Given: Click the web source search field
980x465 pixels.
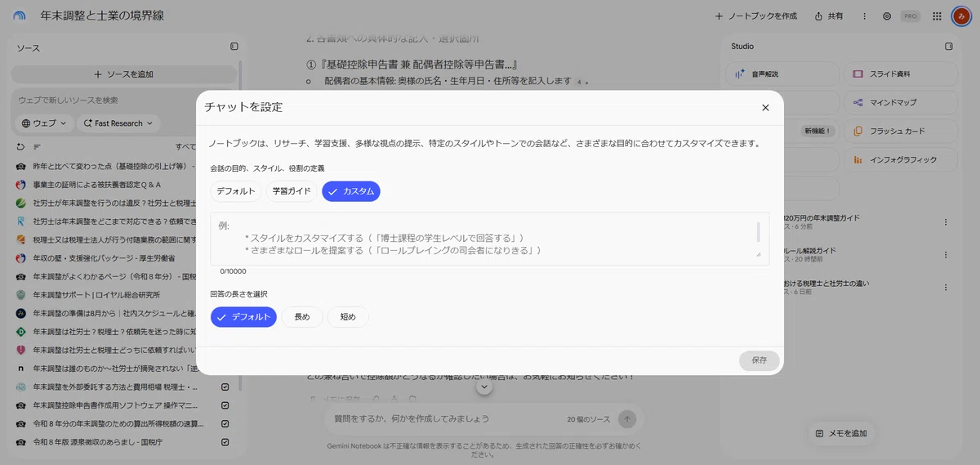Looking at the screenshot, I should click(x=122, y=101).
